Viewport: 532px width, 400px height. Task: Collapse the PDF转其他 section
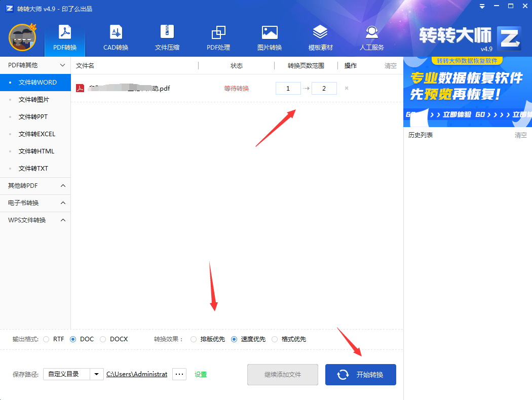coord(35,65)
